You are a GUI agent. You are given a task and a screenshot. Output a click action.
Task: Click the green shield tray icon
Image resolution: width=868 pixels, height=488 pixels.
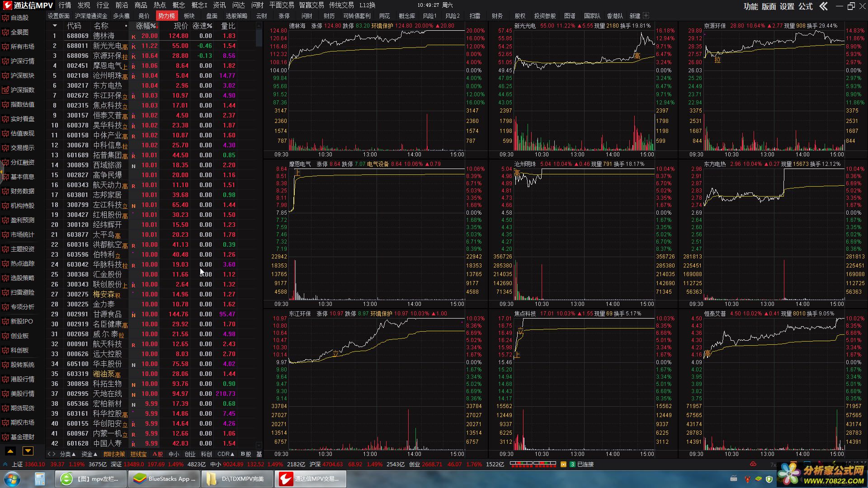pos(769,479)
